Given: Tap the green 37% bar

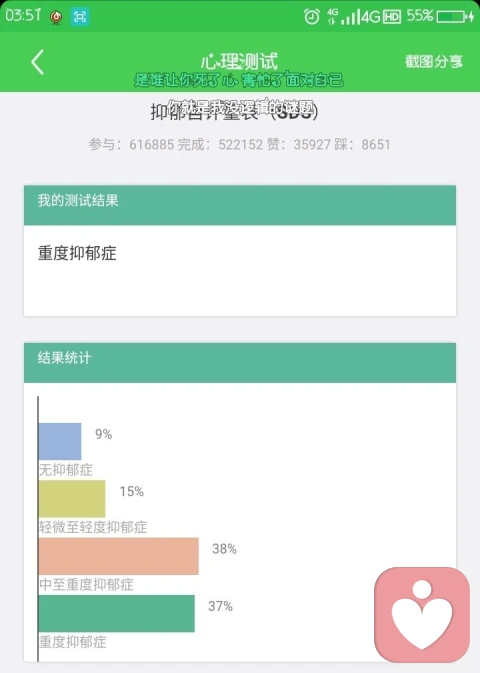Looking at the screenshot, I should pyautogui.click(x=116, y=613).
